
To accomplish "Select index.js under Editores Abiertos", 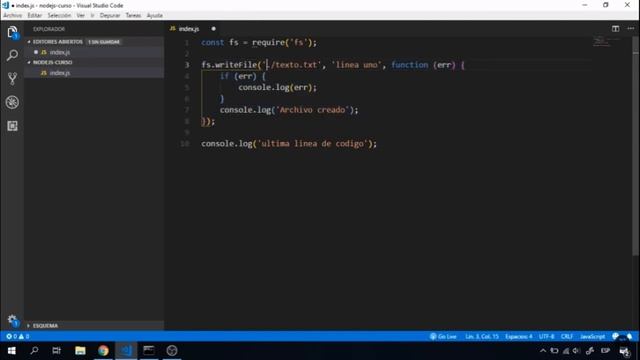I will click(x=94, y=52).
